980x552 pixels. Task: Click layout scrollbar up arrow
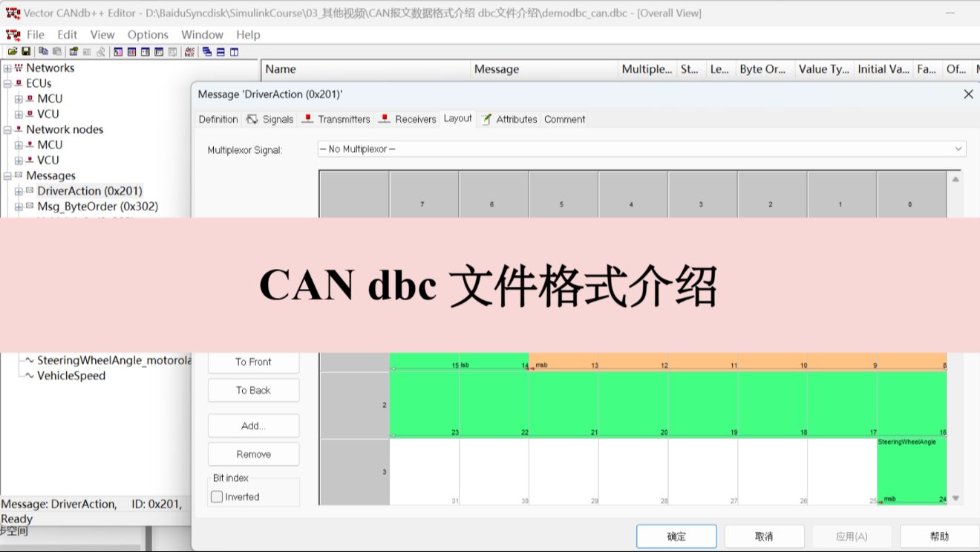pos(955,179)
